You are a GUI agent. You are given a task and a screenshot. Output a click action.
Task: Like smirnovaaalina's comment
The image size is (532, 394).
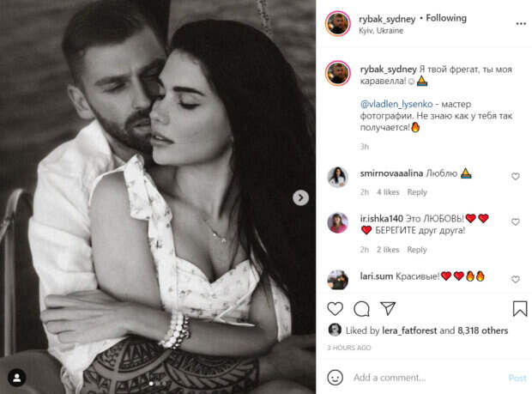pyautogui.click(x=516, y=176)
